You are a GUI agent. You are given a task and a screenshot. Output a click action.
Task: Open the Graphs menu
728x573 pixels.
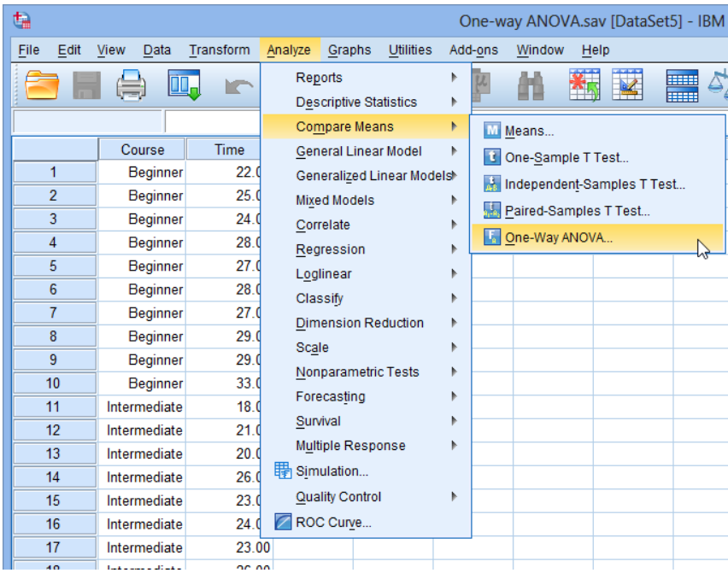tap(349, 50)
